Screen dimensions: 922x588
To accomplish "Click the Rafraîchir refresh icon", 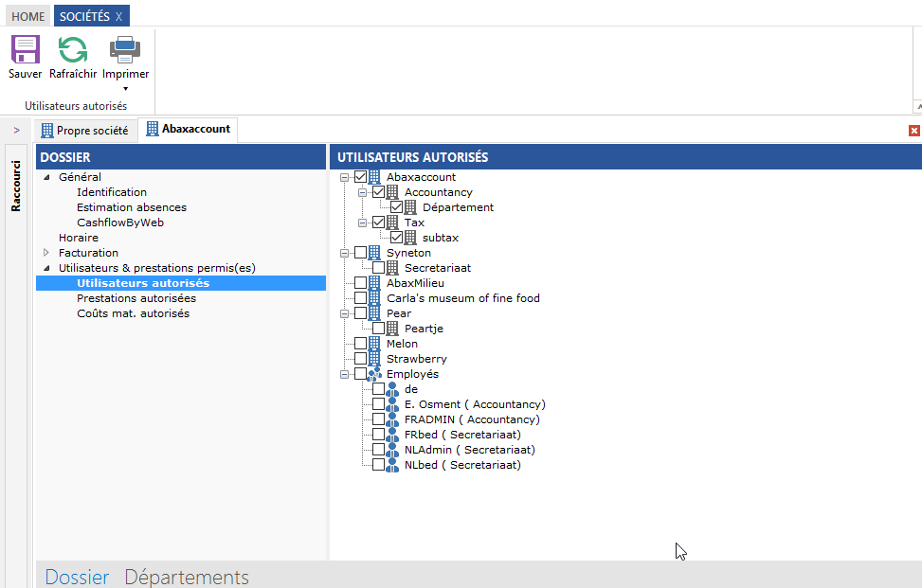I will (73, 49).
